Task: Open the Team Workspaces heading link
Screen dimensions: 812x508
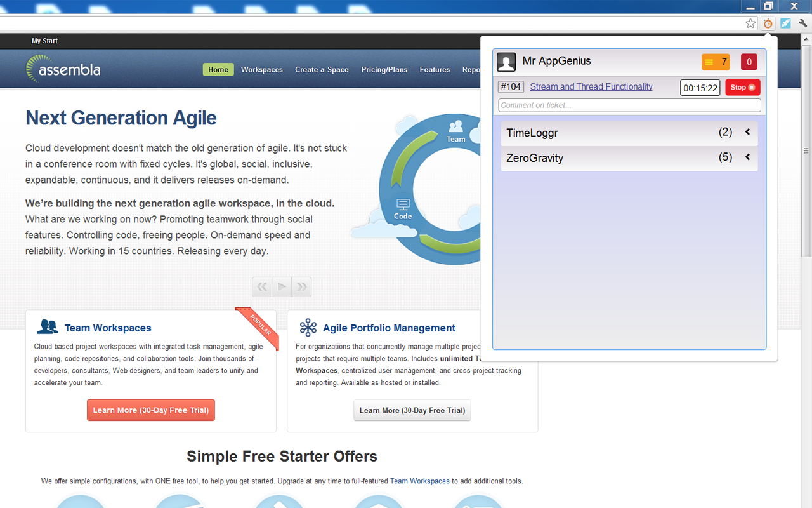Action: click(x=108, y=328)
